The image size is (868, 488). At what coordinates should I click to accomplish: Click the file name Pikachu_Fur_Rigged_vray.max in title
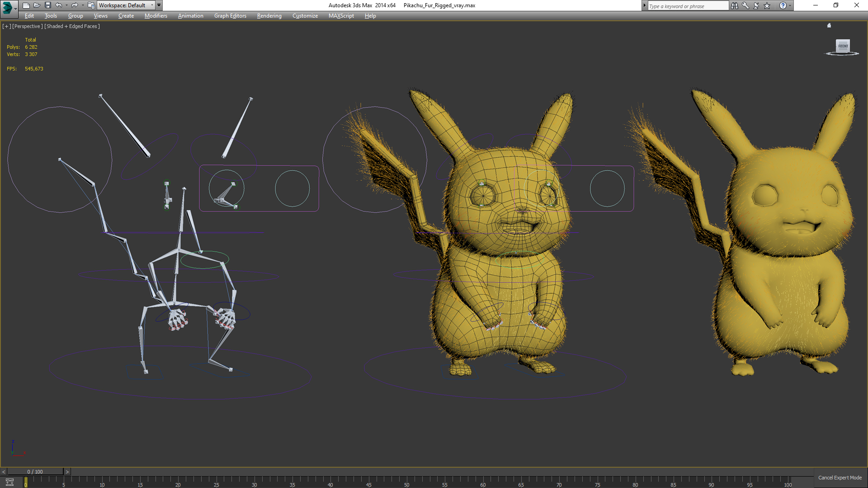pyautogui.click(x=439, y=5)
